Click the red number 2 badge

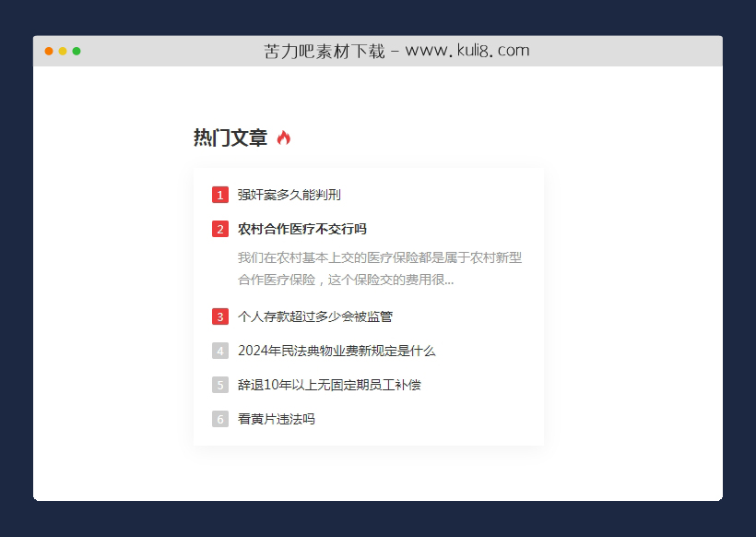click(219, 229)
